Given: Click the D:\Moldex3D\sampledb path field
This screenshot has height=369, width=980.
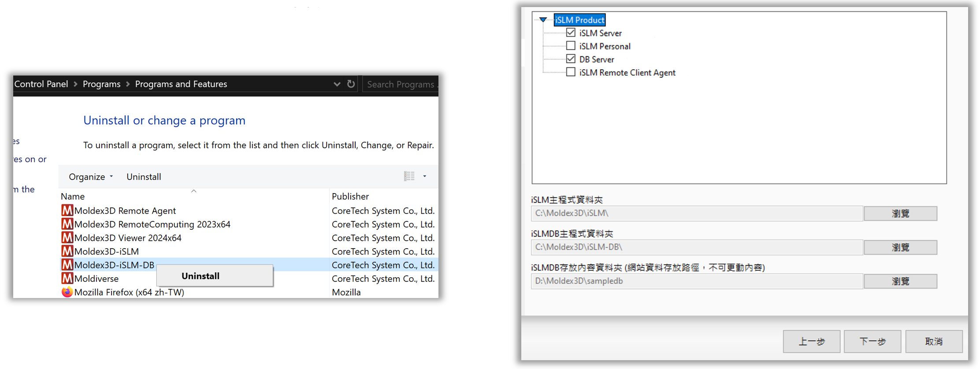Looking at the screenshot, I should 697,281.
